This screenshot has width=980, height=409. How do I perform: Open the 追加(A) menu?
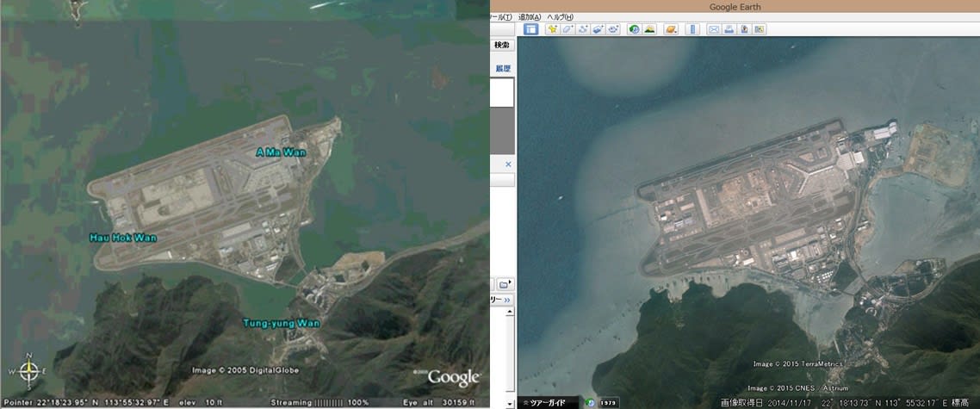[530, 17]
